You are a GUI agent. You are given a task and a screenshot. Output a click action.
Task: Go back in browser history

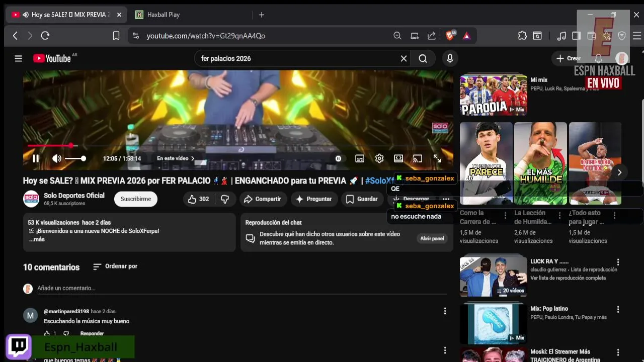15,36
